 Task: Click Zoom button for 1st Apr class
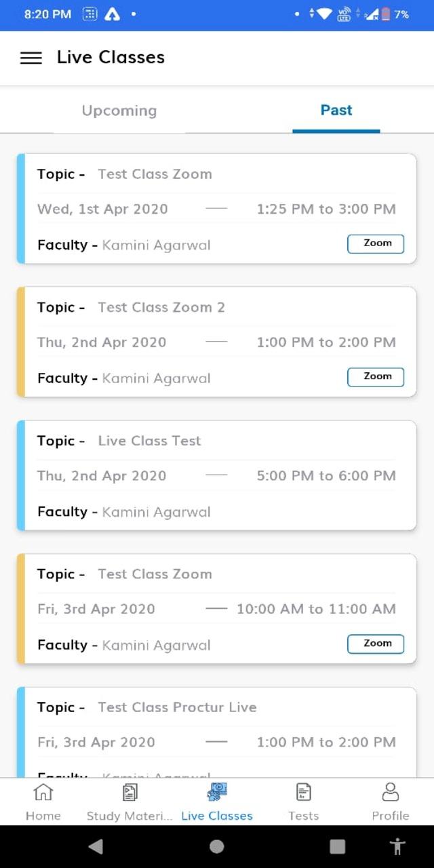376,243
